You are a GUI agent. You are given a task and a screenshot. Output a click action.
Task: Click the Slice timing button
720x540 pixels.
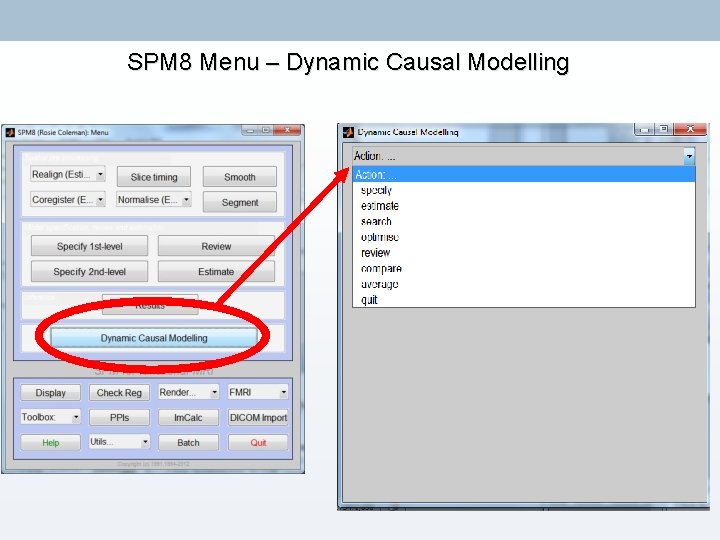(x=154, y=177)
